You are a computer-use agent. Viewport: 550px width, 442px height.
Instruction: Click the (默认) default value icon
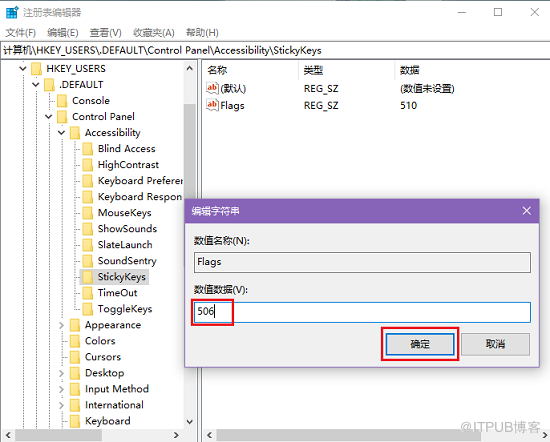[212, 88]
